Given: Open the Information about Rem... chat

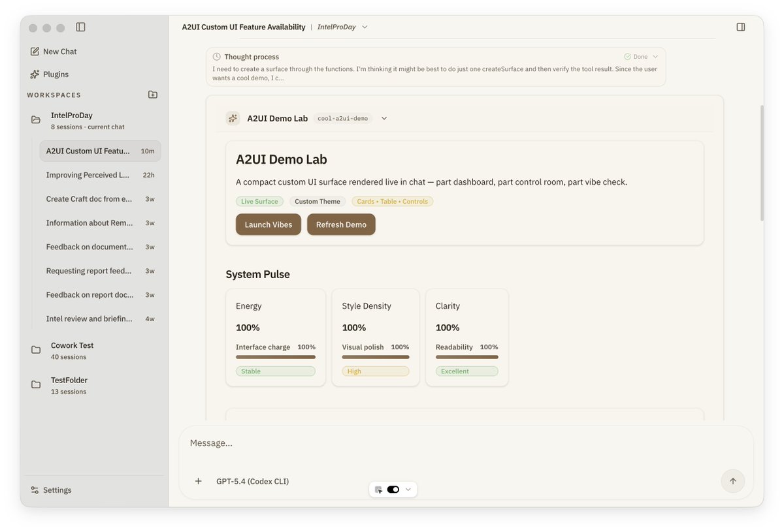Looking at the screenshot, I should coord(100,223).
